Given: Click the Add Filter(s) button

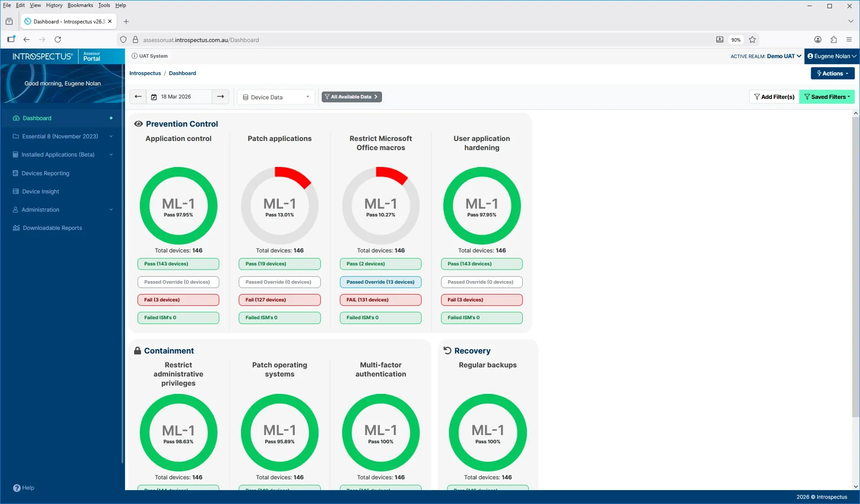Looking at the screenshot, I should pos(774,97).
